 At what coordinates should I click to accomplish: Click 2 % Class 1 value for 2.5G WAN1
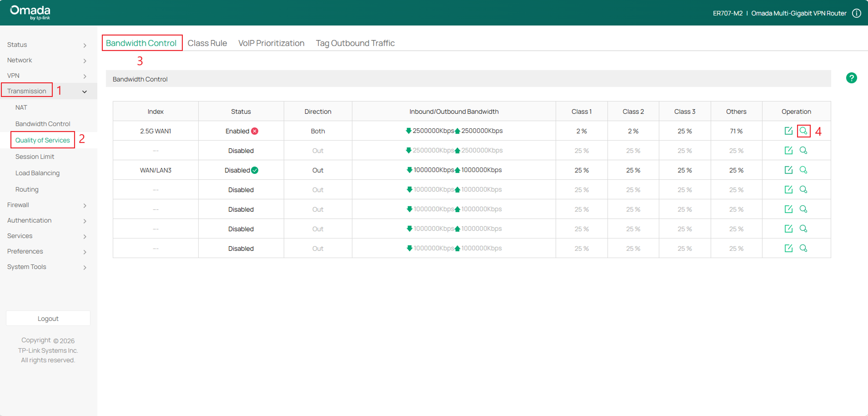(x=582, y=131)
